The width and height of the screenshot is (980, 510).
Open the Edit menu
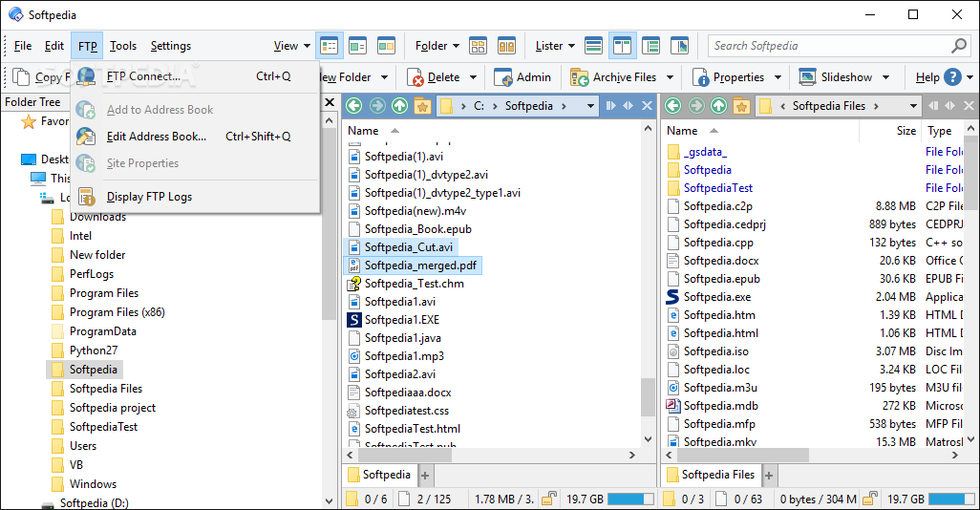(x=54, y=46)
